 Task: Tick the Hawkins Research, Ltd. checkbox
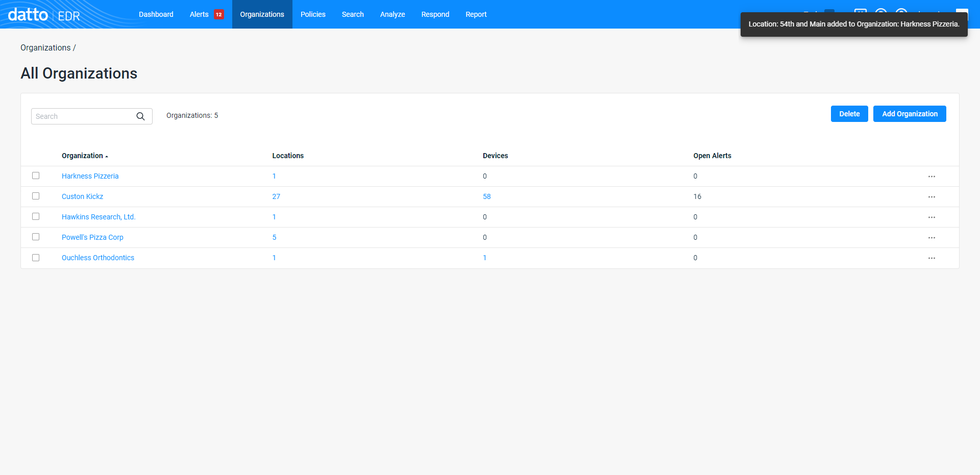pyautogui.click(x=36, y=216)
